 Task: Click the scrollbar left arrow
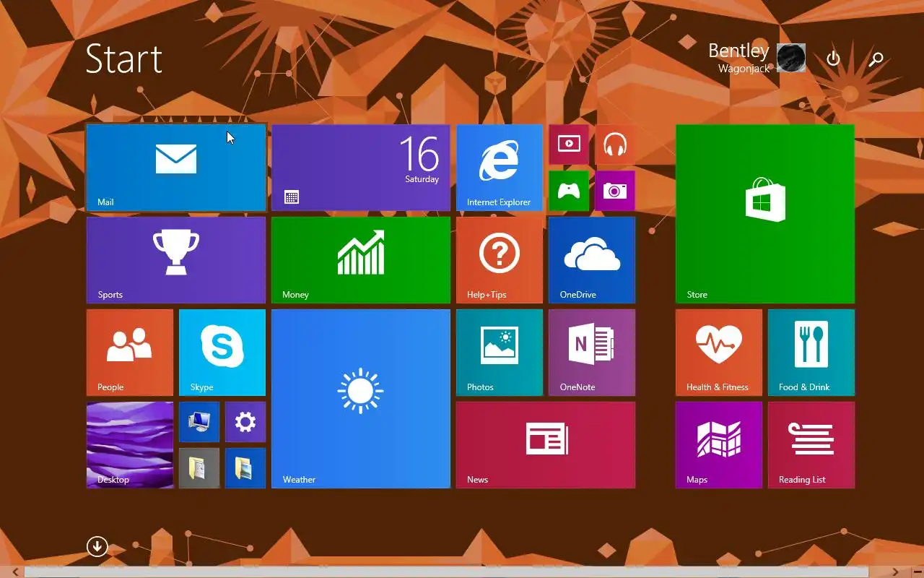coord(14,571)
